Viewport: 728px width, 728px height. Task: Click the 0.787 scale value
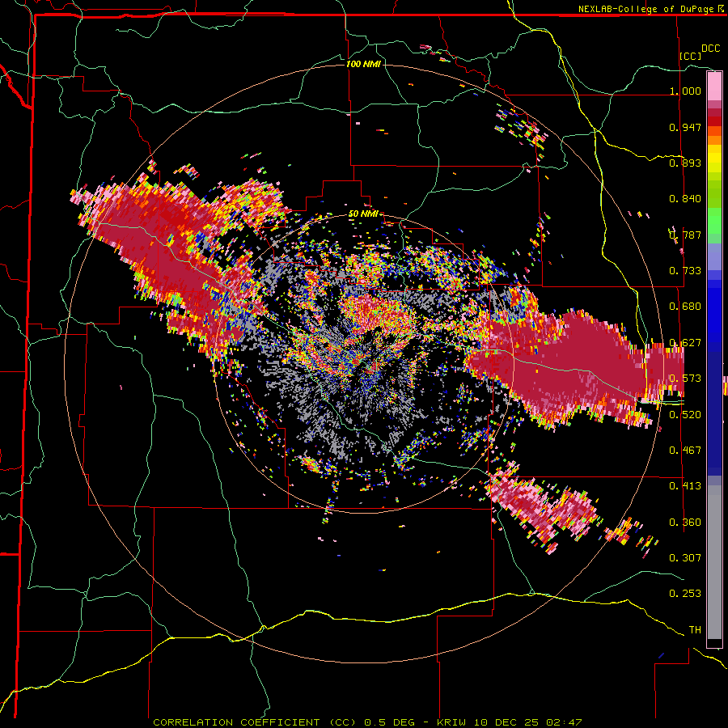[x=685, y=235]
